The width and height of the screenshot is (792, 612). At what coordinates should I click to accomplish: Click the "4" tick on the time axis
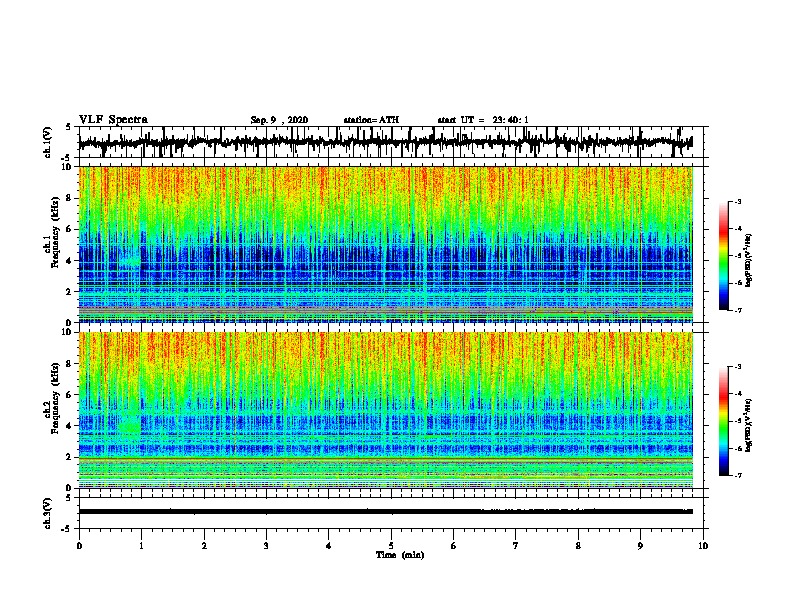click(329, 546)
